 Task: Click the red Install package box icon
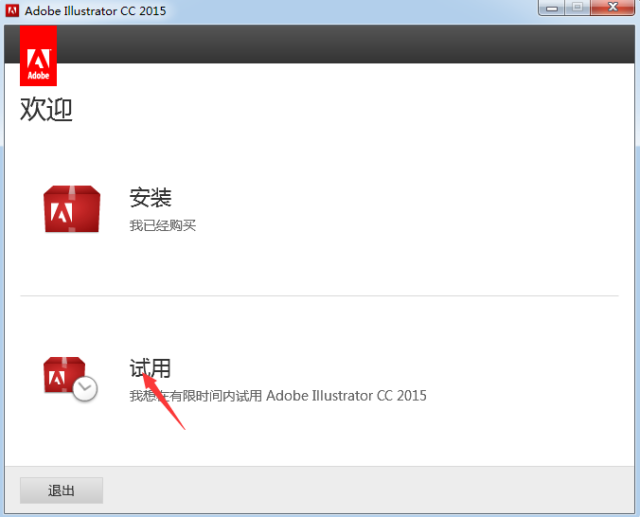coord(72,209)
